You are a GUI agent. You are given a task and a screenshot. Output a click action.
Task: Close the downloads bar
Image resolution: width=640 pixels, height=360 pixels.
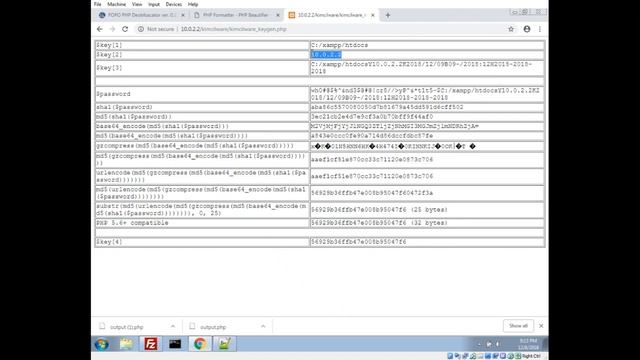pyautogui.click(x=541, y=326)
